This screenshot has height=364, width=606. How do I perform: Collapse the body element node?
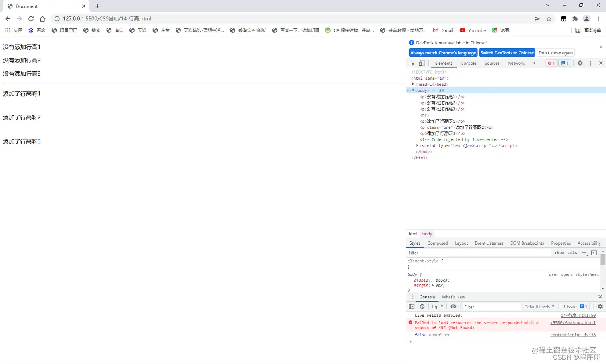pyautogui.click(x=413, y=90)
